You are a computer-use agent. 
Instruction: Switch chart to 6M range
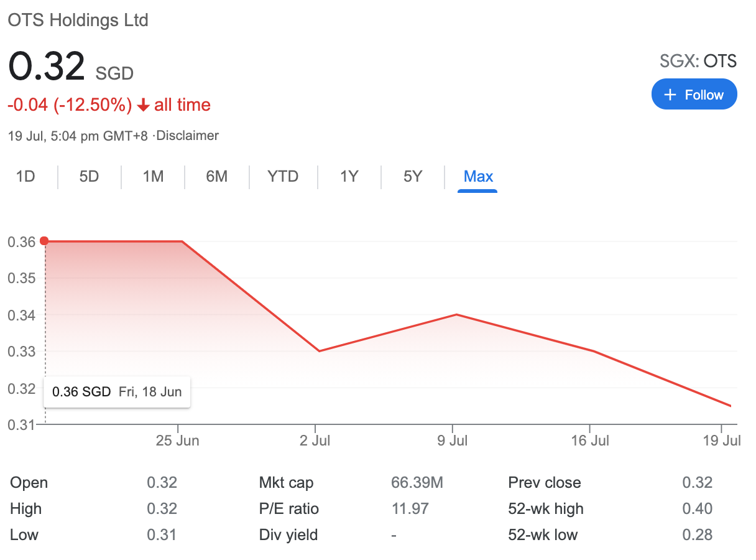pos(216,177)
